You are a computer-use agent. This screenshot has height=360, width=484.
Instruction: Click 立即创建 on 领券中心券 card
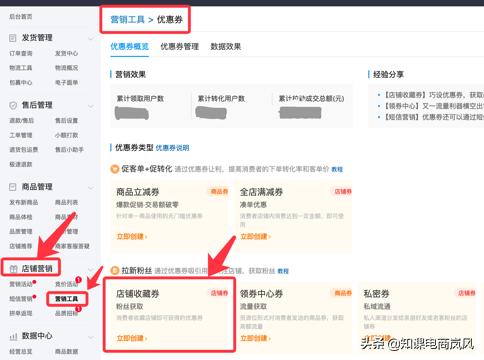[255, 338]
